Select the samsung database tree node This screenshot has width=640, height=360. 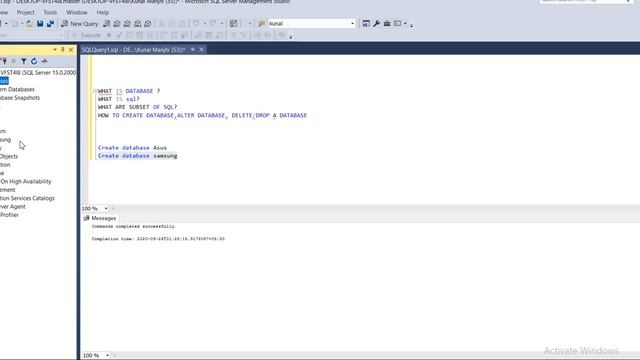click(5, 140)
